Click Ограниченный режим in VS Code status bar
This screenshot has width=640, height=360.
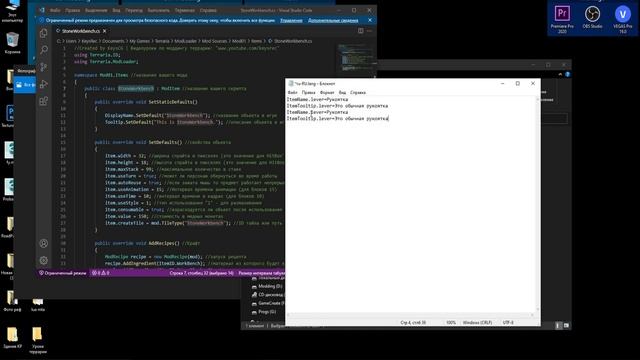click(x=63, y=273)
